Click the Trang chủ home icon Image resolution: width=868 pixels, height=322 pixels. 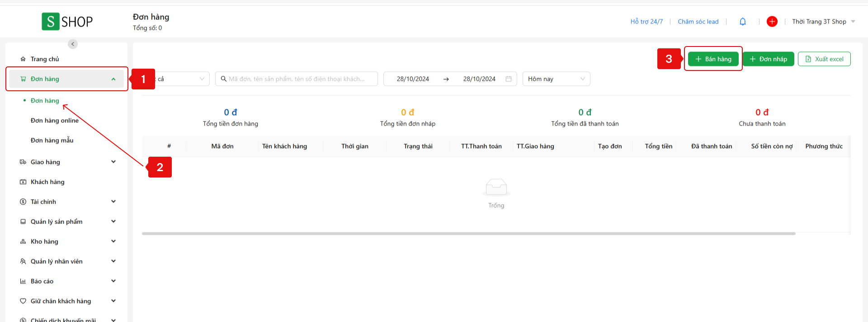(x=23, y=59)
